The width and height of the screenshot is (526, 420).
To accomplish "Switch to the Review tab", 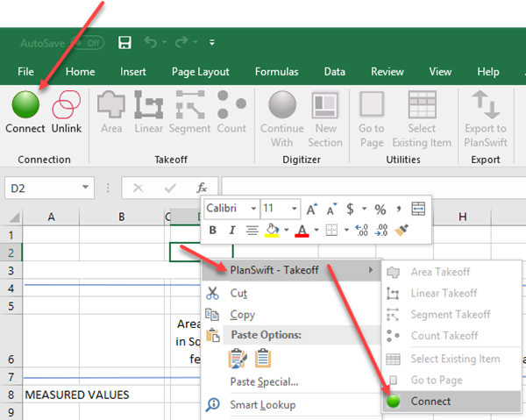I will click(387, 71).
